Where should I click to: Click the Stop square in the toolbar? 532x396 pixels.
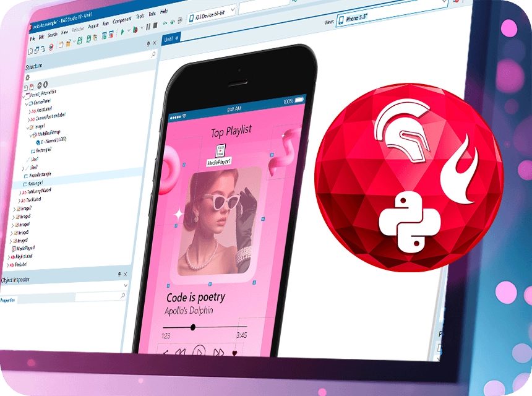tap(155, 26)
